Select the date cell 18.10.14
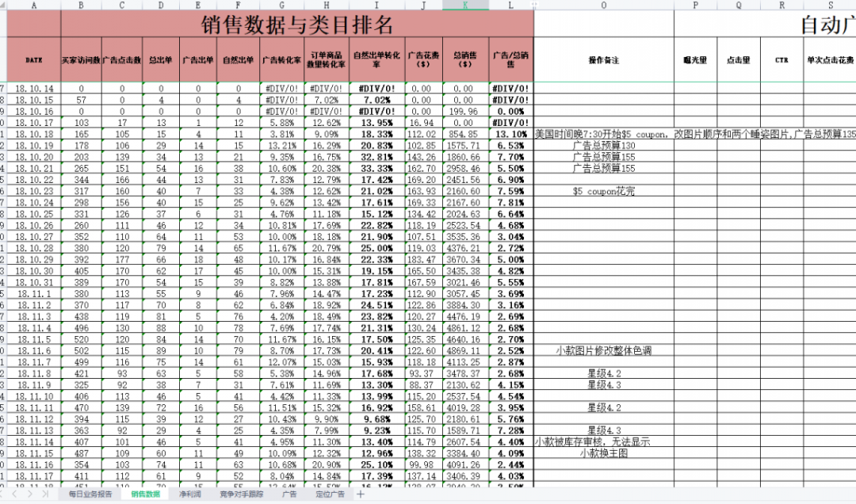 [34, 89]
